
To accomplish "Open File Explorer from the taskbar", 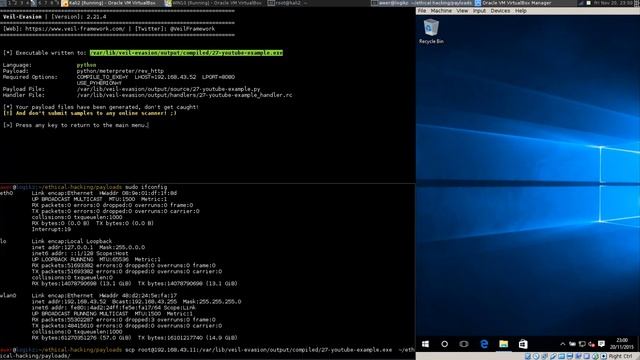I will point(504,344).
